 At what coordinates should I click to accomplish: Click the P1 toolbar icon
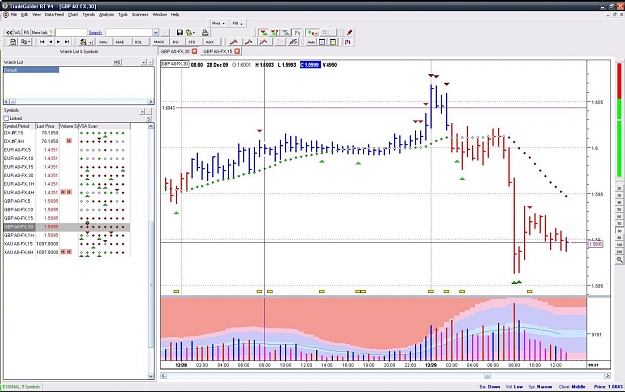[x=348, y=42]
